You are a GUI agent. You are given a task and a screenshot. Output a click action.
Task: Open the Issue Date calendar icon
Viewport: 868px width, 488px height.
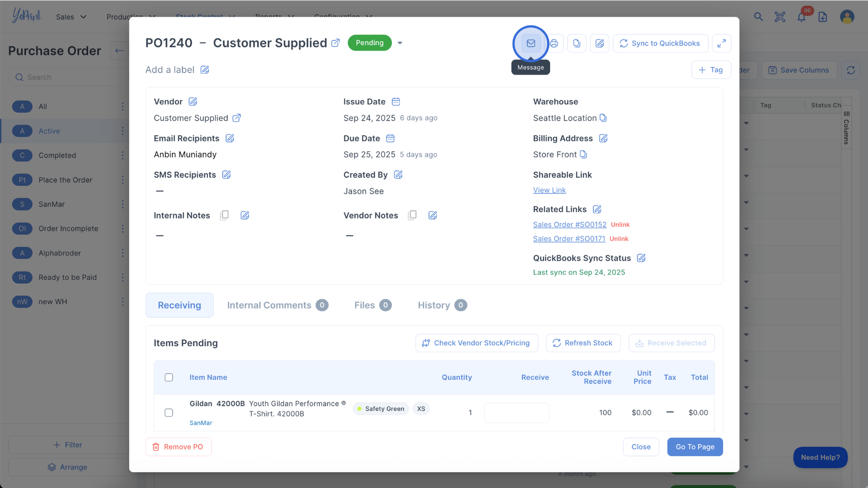(x=396, y=102)
